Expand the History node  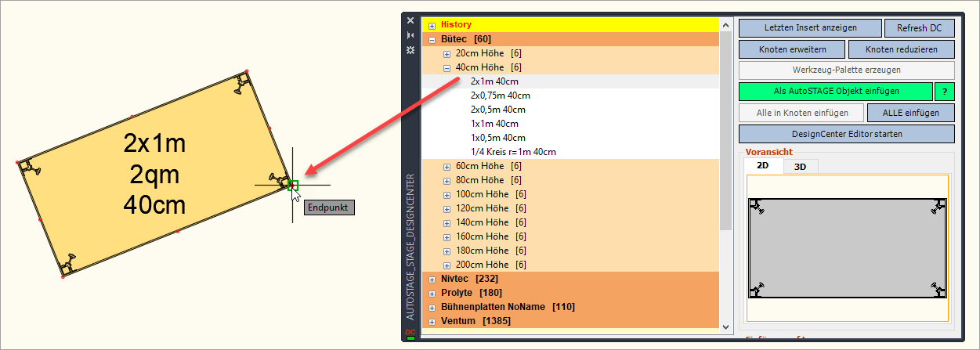click(x=432, y=25)
